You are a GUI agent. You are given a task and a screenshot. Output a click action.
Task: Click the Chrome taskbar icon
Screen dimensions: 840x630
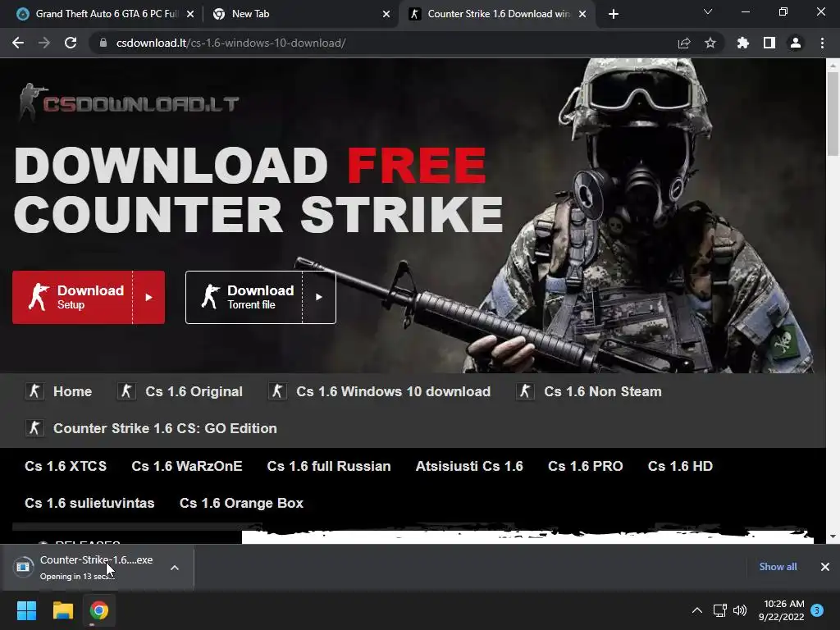[99, 610]
